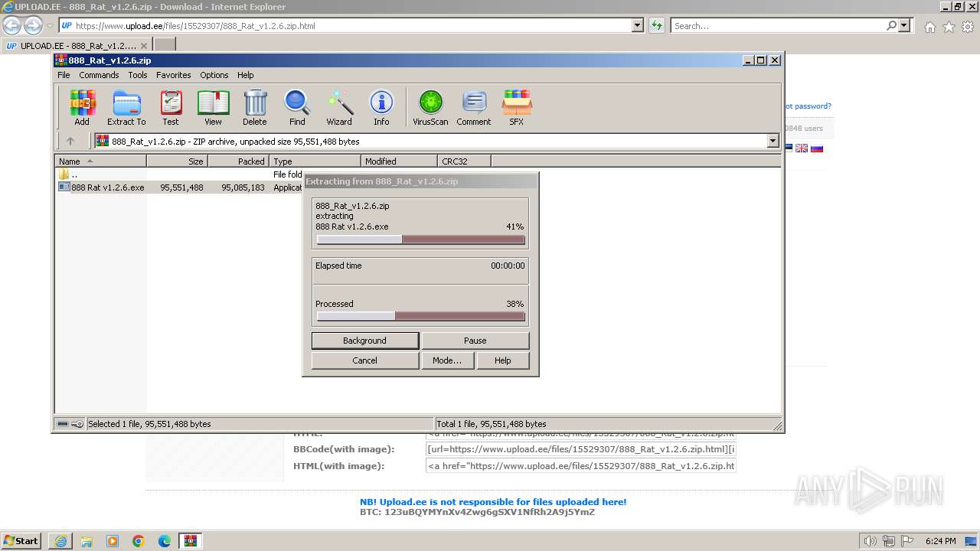Image resolution: width=980 pixels, height=551 pixels.
Task: Sort by Packed column header
Action: tap(239, 161)
